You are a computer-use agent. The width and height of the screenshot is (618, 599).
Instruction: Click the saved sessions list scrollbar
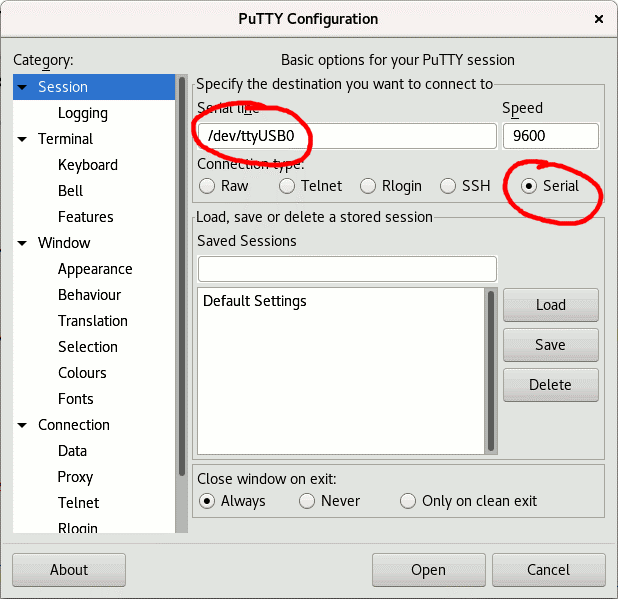(491, 371)
